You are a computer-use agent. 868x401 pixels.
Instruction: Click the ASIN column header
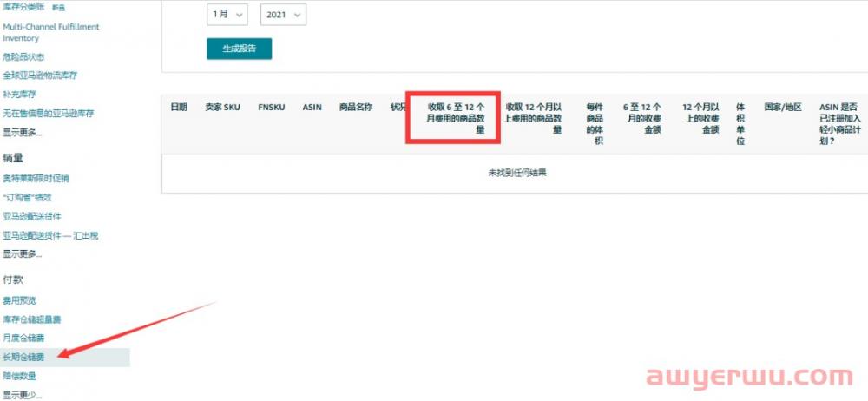coord(312,108)
